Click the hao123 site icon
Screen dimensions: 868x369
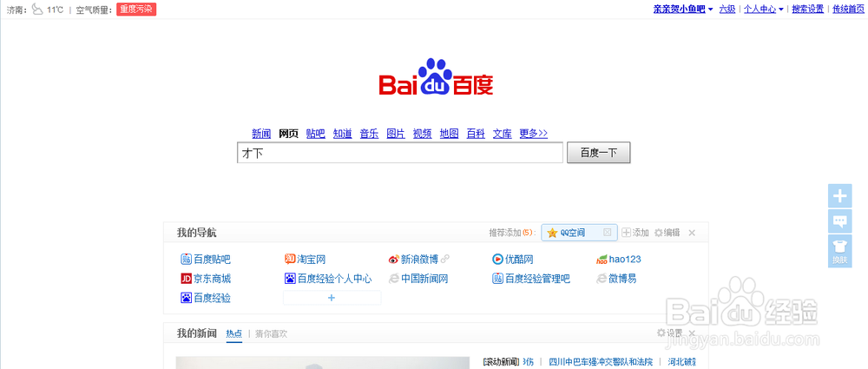pyautogui.click(x=602, y=260)
